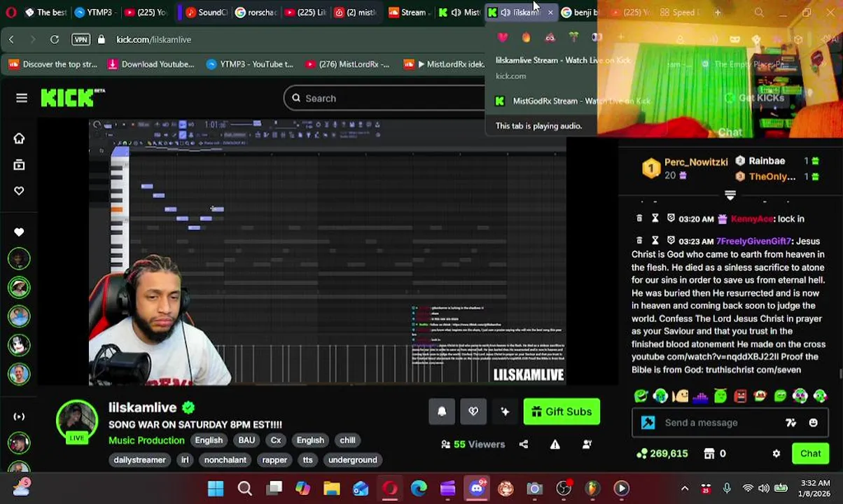
Task: Open Kick hamburger sidebar menu
Action: 22,98
